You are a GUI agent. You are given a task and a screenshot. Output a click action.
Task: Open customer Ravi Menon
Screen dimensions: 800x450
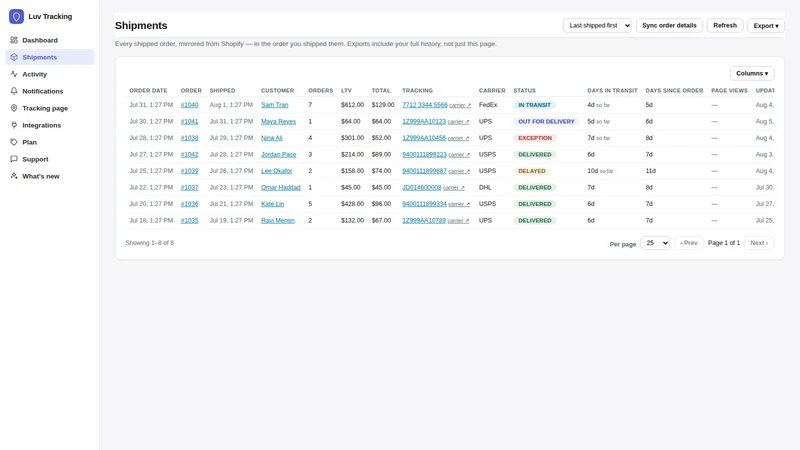[278, 220]
